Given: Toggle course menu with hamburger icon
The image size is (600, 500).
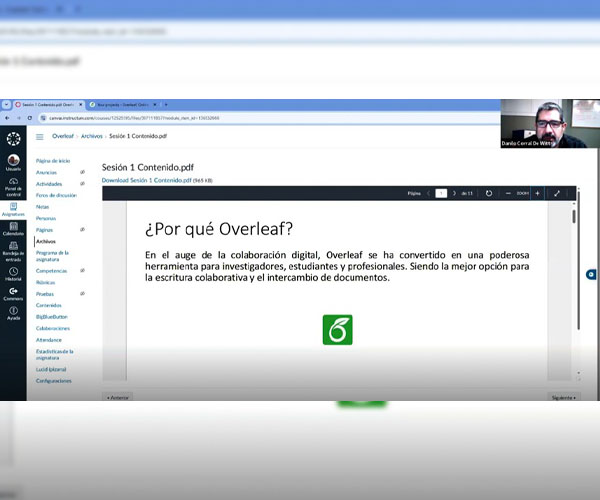Looking at the screenshot, I should (x=39, y=137).
